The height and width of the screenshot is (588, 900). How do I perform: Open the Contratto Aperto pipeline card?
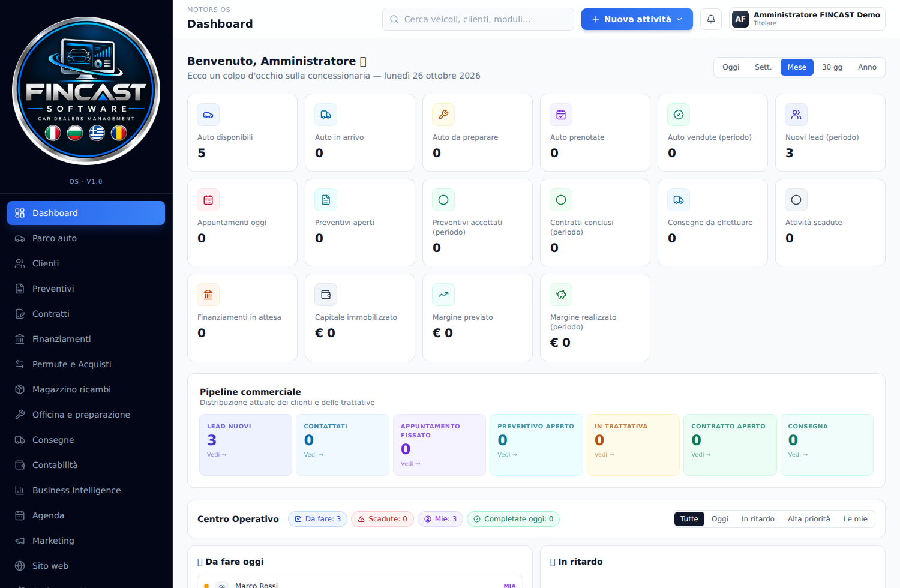[730, 445]
